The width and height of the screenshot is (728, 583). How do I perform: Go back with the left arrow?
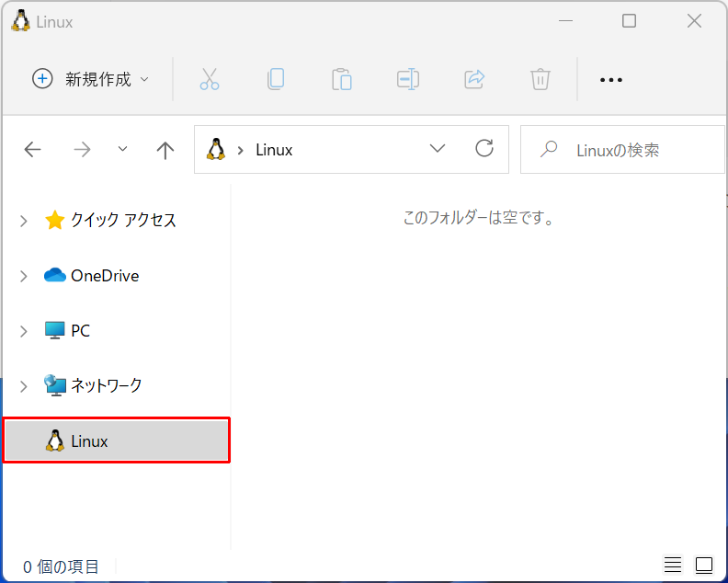32,150
